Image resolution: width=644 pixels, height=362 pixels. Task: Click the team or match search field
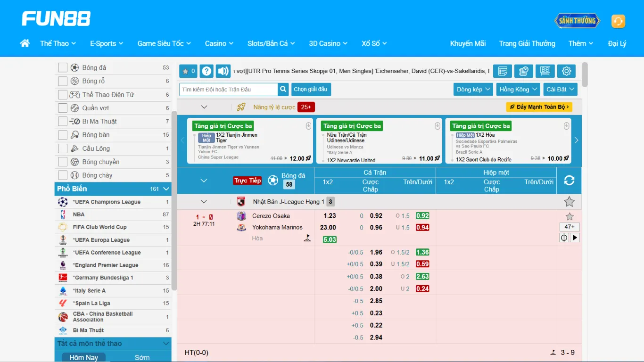coord(229,89)
